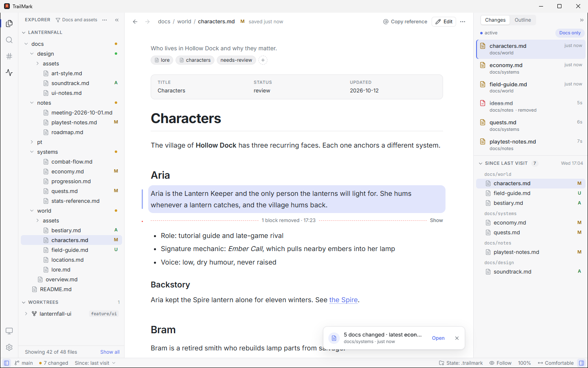Open the Search panel icon
This screenshot has height=368, width=588.
pyautogui.click(x=9, y=40)
